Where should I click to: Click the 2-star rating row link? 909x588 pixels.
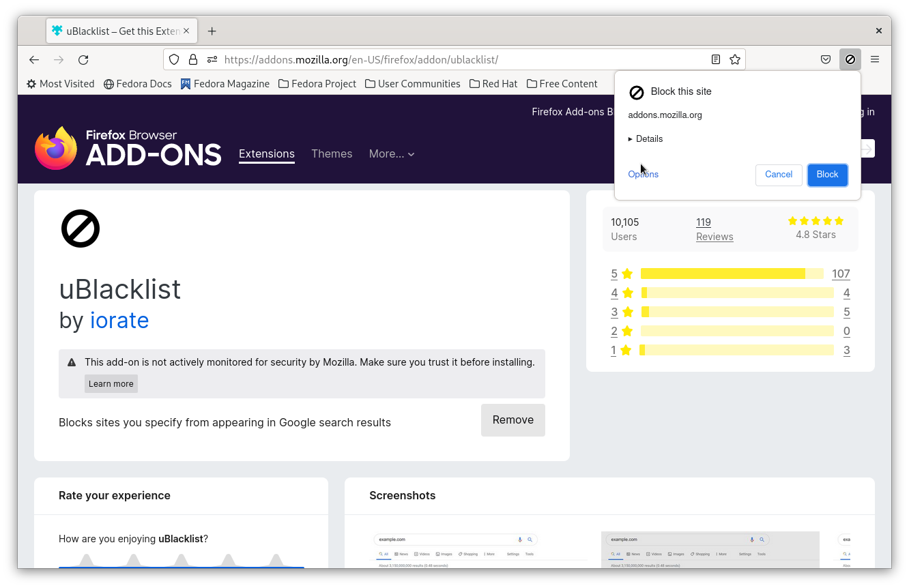(x=622, y=331)
